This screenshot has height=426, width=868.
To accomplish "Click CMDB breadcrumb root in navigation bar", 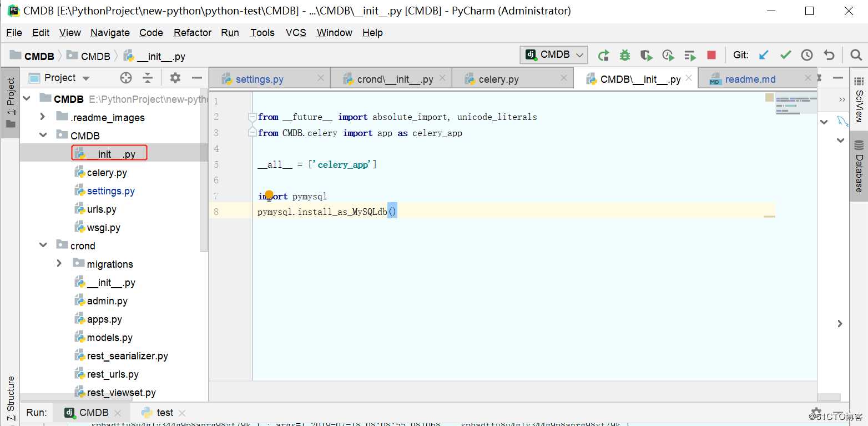I will [32, 56].
